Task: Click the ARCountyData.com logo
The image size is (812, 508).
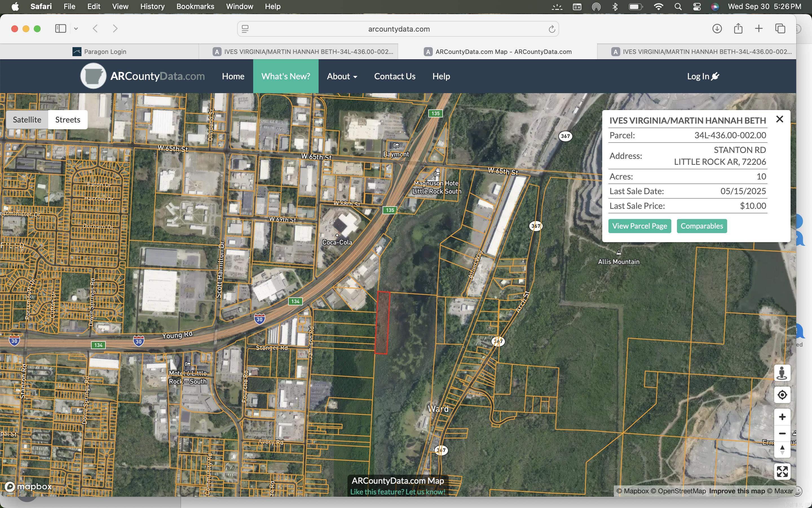Action: click(x=143, y=76)
